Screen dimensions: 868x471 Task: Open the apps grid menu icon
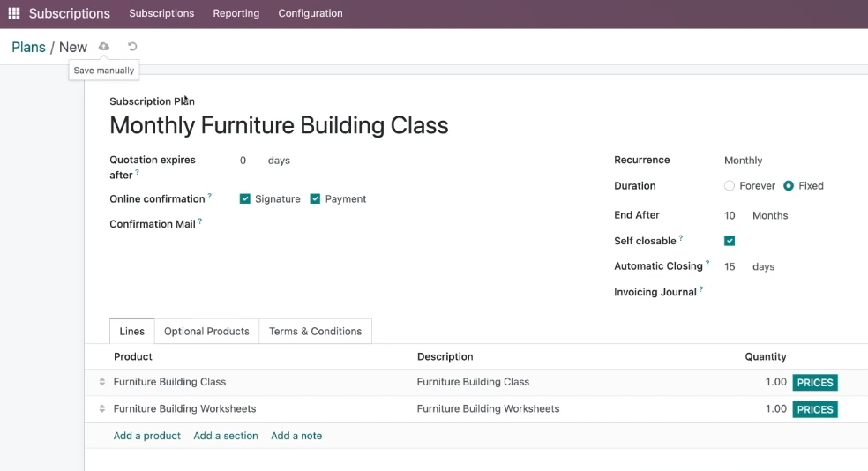tap(14, 13)
